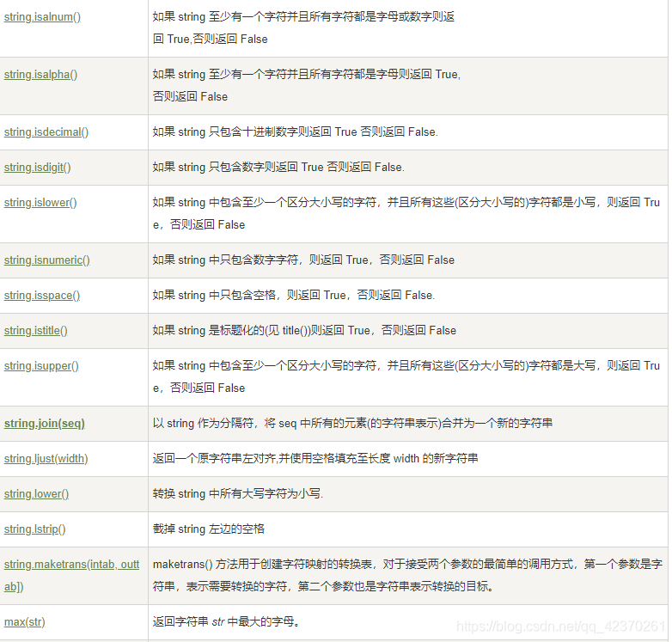
Task: Click the isupper description mentioning '字符都是大写'
Action: (406, 376)
